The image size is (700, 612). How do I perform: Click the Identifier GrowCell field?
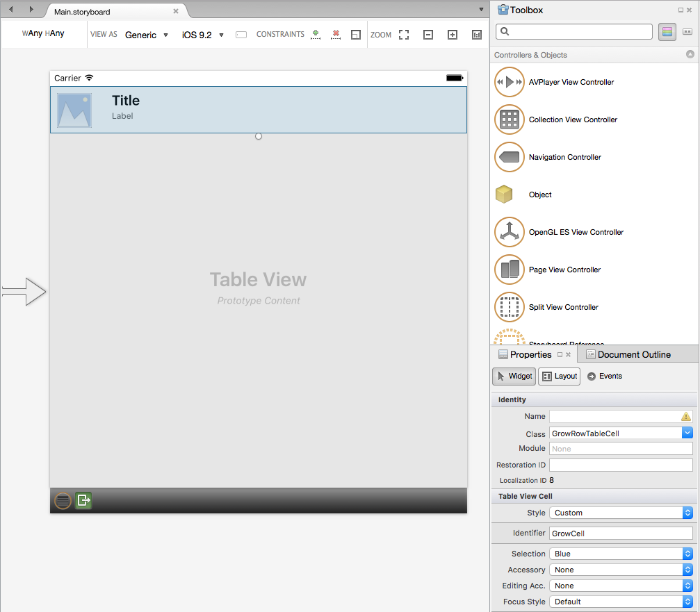pos(621,533)
